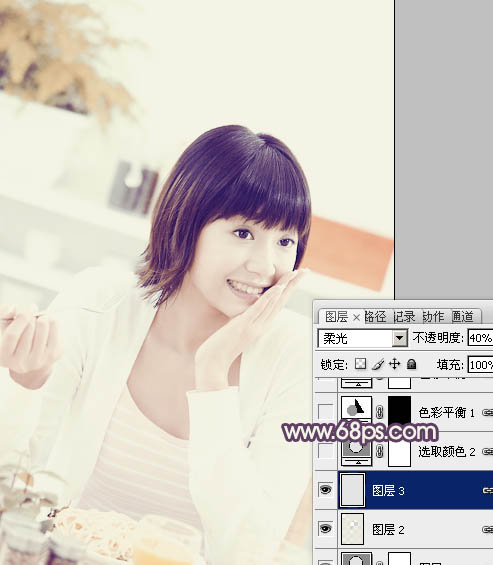493x565 pixels.
Task: Click the lock transparent pixels icon
Action: coord(360,364)
